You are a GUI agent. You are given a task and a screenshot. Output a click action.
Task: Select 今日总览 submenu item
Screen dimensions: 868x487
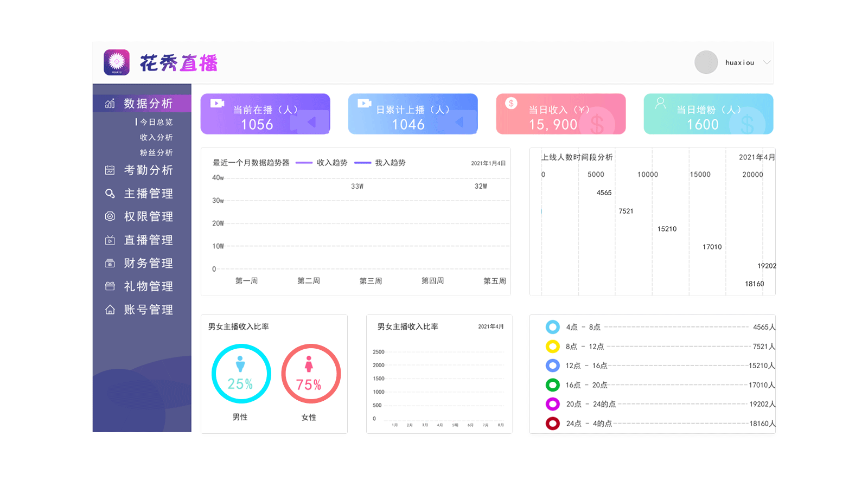[156, 122]
